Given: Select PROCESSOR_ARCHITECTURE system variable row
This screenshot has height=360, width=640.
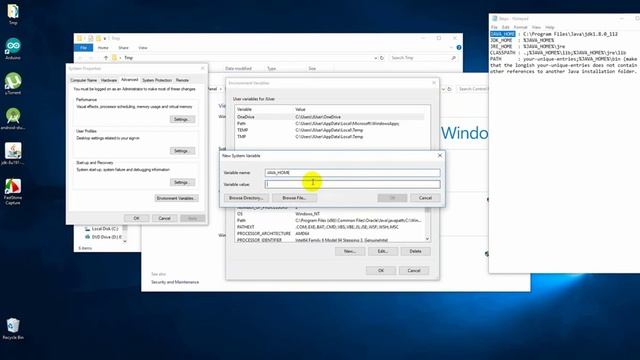Looking at the screenshot, I should (330, 233).
